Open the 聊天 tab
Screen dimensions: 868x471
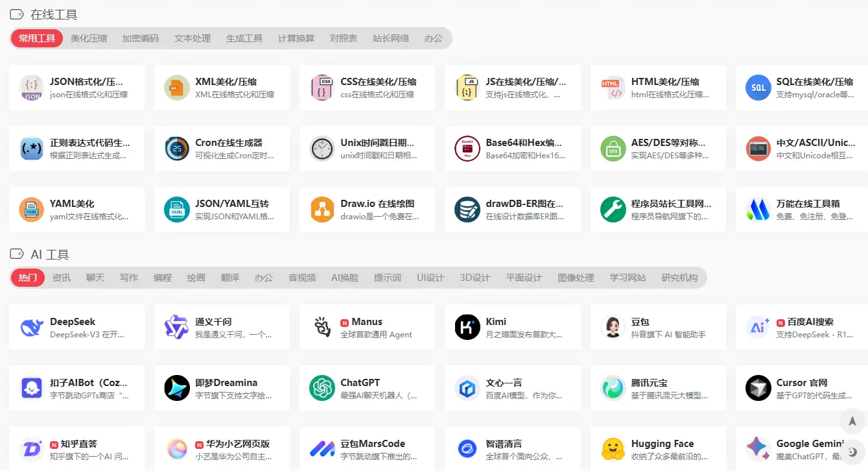[x=95, y=278]
